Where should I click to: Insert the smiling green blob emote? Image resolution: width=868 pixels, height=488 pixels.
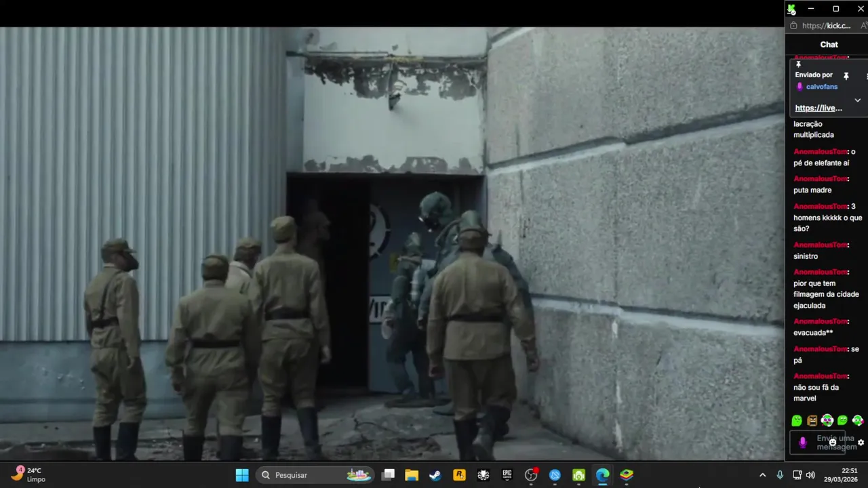click(x=842, y=421)
